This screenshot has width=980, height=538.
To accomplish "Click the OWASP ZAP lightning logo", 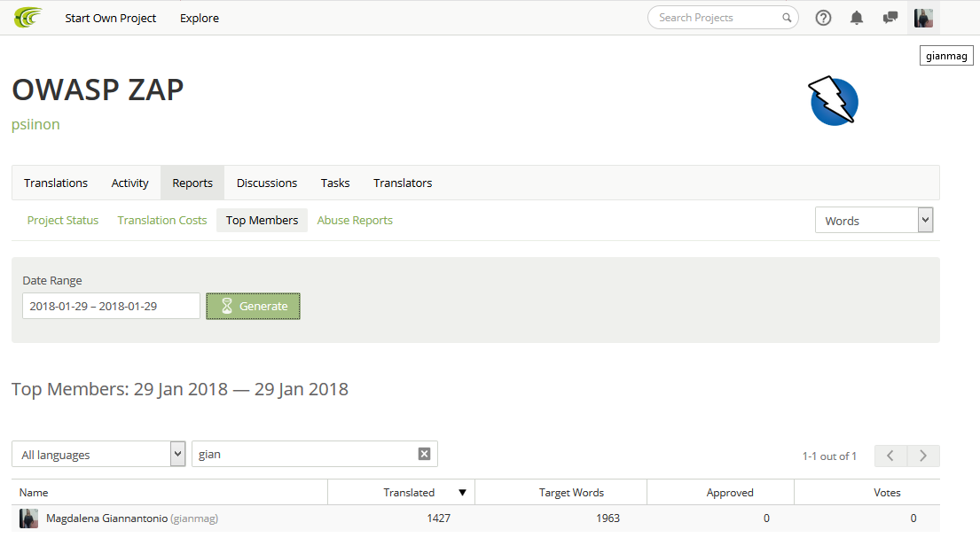I will tap(834, 101).
